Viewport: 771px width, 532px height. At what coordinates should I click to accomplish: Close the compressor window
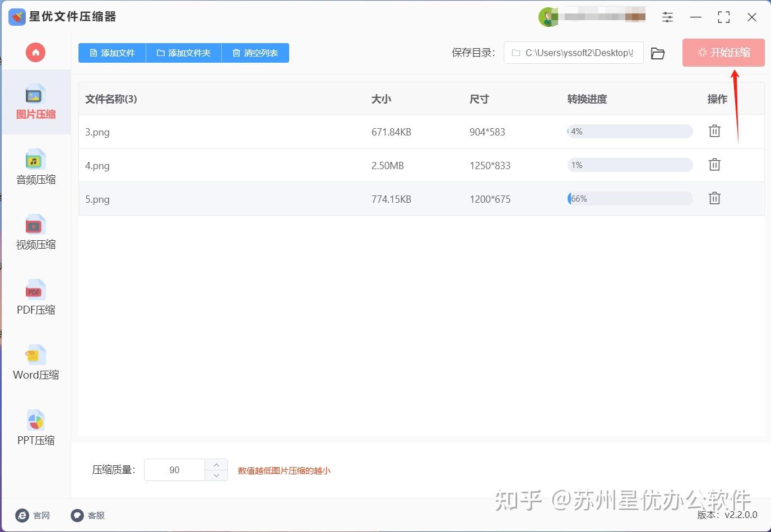click(752, 17)
